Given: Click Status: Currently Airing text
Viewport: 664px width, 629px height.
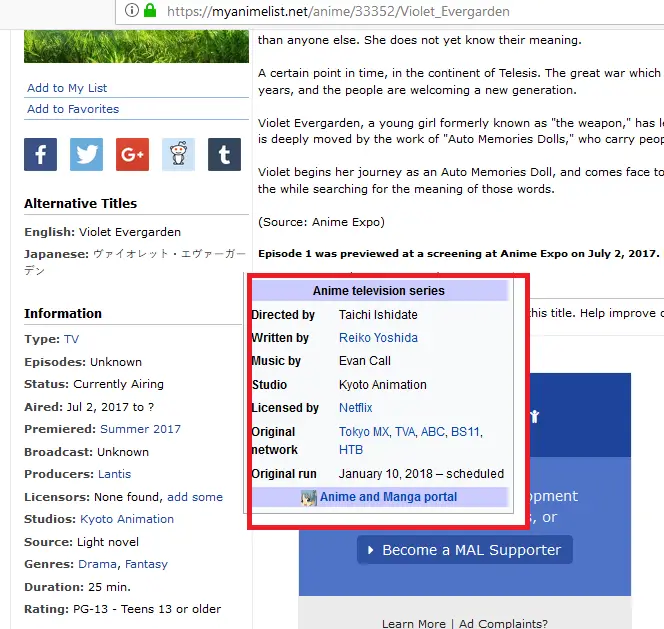Looking at the screenshot, I should coord(94,384).
